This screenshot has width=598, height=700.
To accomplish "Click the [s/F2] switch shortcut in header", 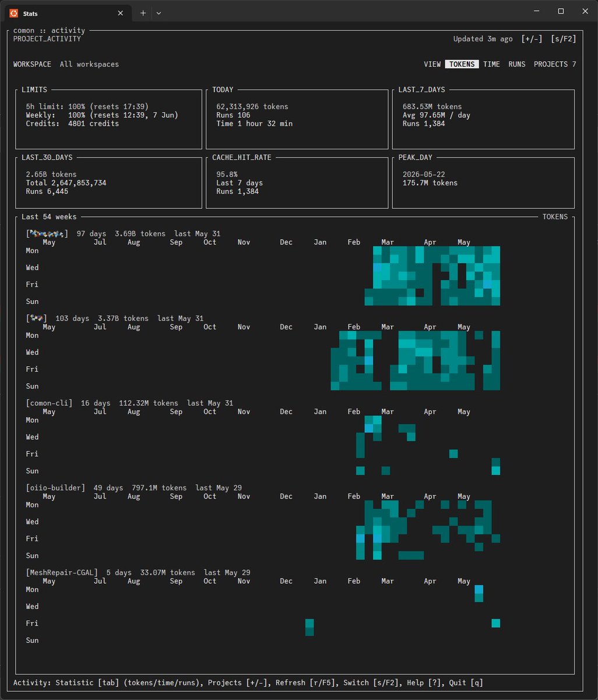I will (564, 39).
